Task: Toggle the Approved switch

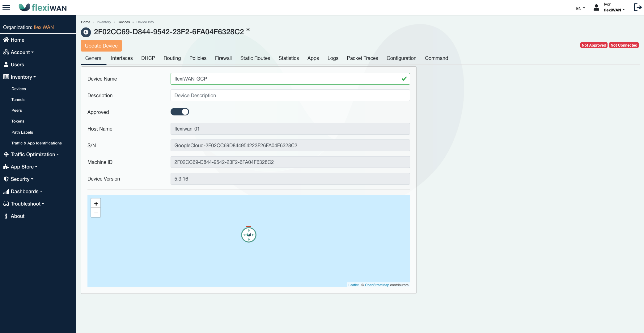Action: click(180, 112)
